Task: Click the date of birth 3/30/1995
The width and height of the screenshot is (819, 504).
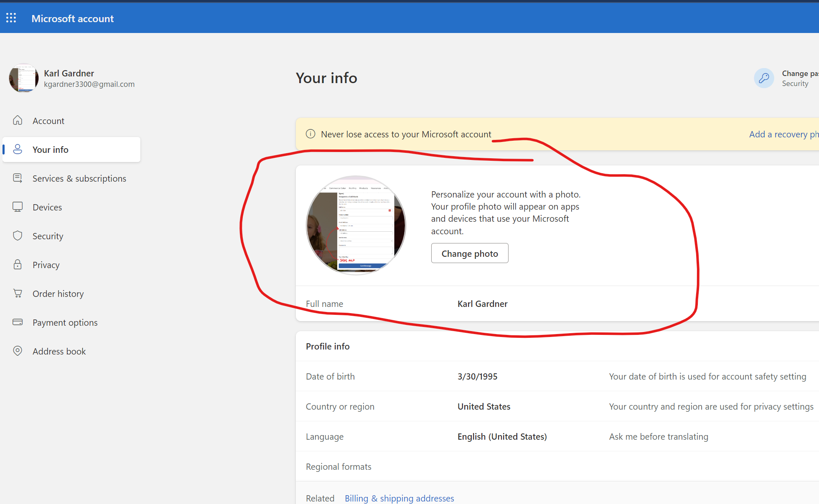Action: pyautogui.click(x=477, y=376)
